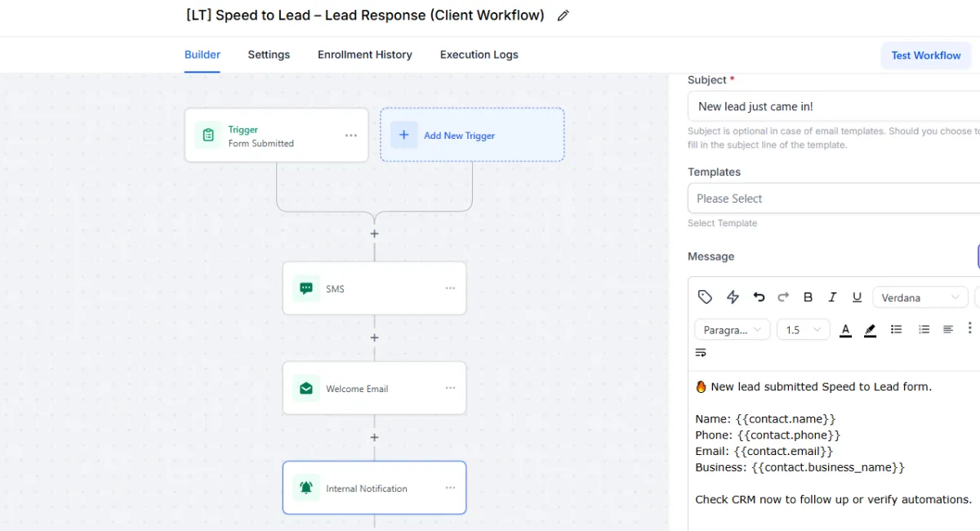The image size is (980, 531).
Task: Click the Welcome Email envelope icon
Action: point(306,388)
